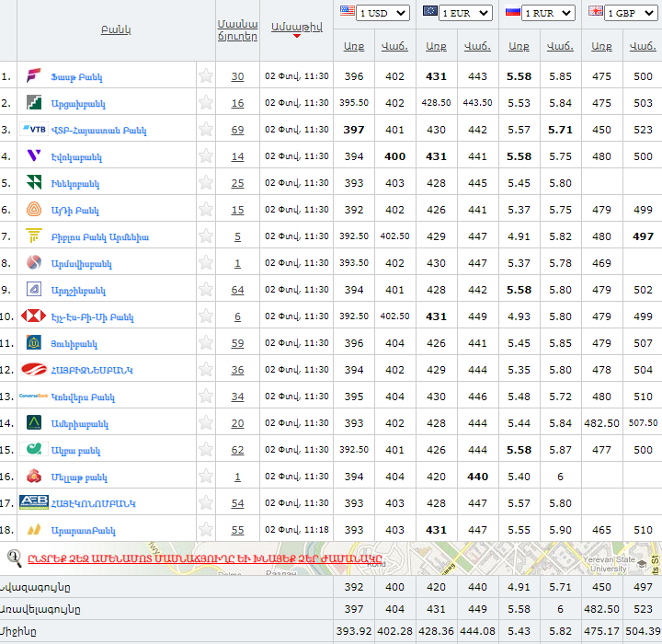Image resolution: width=662 pixels, height=644 pixels.
Task: Open the 1 USD currency dropdown
Action: (x=382, y=13)
